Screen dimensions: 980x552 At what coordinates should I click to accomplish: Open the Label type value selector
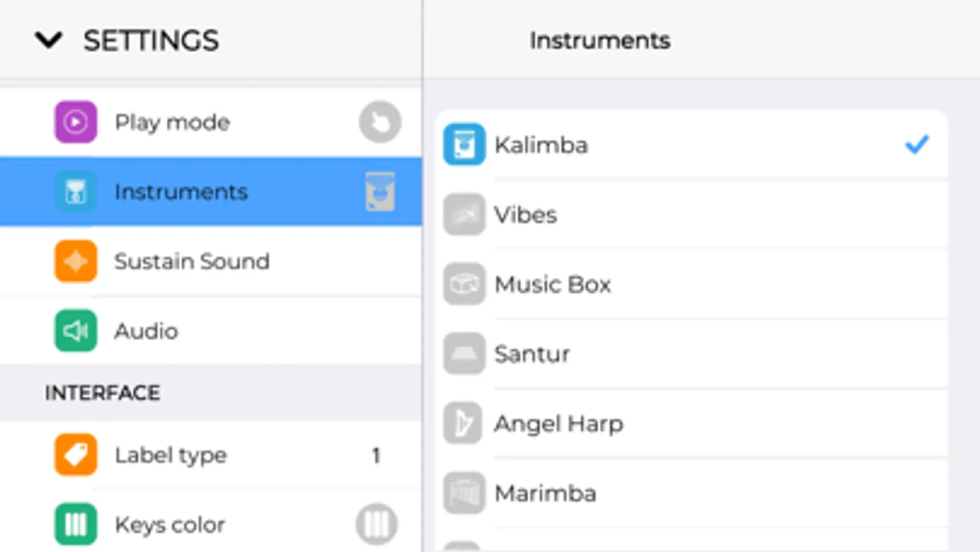376,455
